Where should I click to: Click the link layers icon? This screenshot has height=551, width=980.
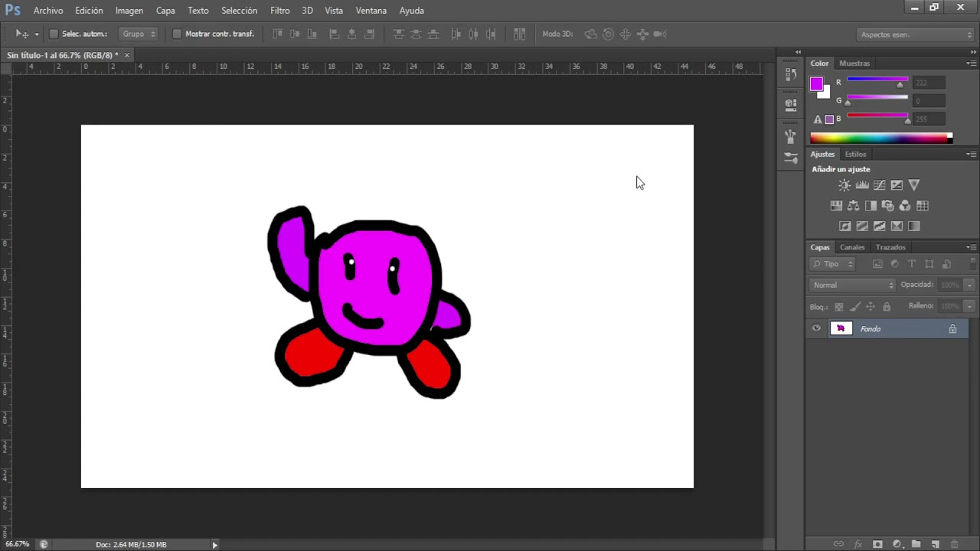click(838, 544)
